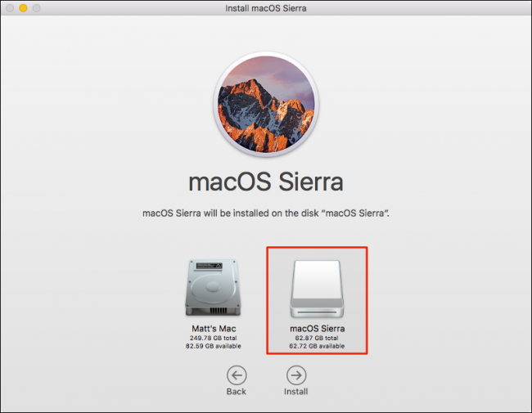Image resolution: width=532 pixels, height=413 pixels.
Task: Click the "will be installed on the disk" message
Action: click(x=266, y=213)
